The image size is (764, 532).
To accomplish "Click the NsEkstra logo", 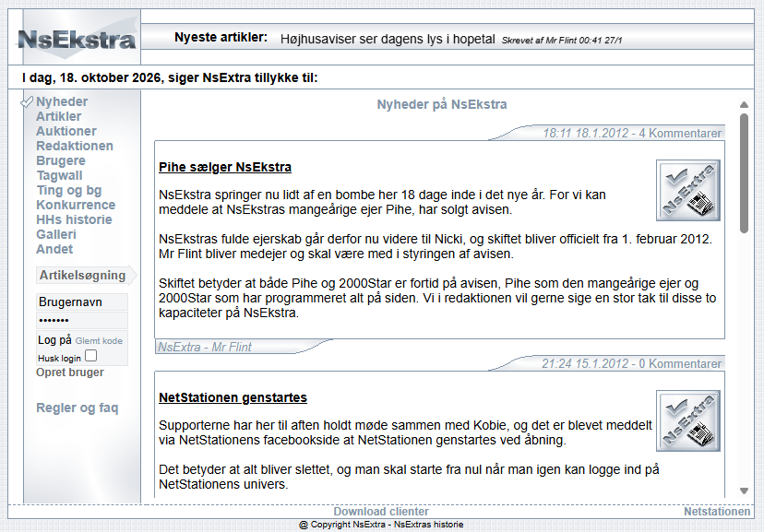I will 77,39.
